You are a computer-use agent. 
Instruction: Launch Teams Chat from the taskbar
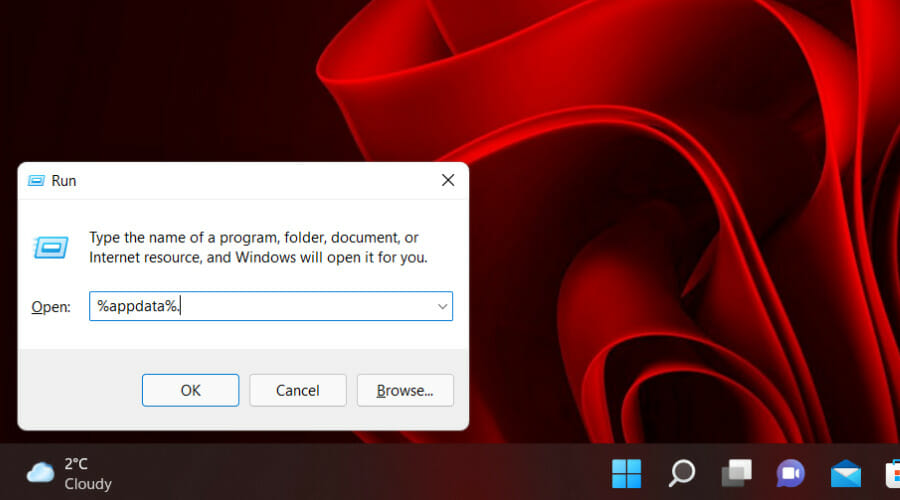click(x=791, y=474)
